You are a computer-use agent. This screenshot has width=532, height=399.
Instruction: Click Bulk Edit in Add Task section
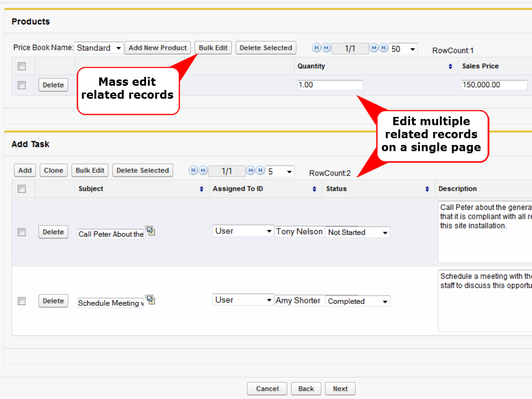[x=90, y=170]
